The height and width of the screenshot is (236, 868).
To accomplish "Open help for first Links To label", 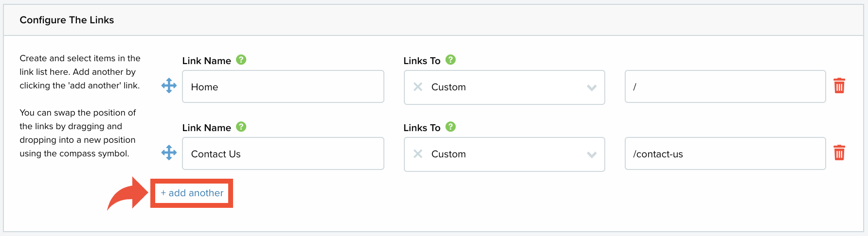I will coord(451,60).
